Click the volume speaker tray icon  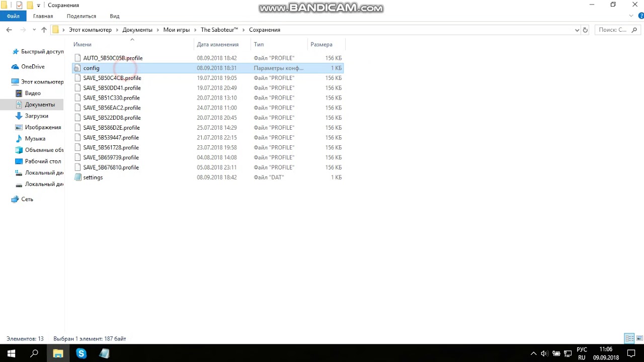pos(544,353)
